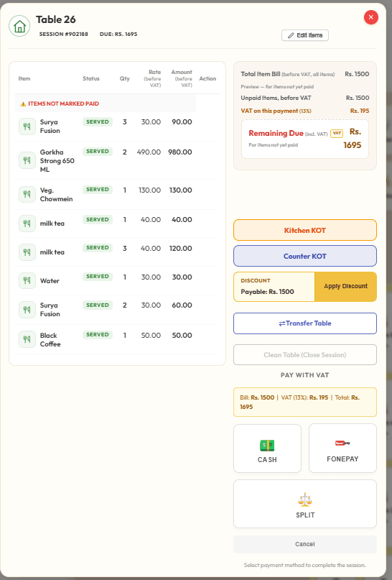Screen dimensions: 392x580
Task: Click the VAT on this payment (13%) line
Action: pos(305,111)
